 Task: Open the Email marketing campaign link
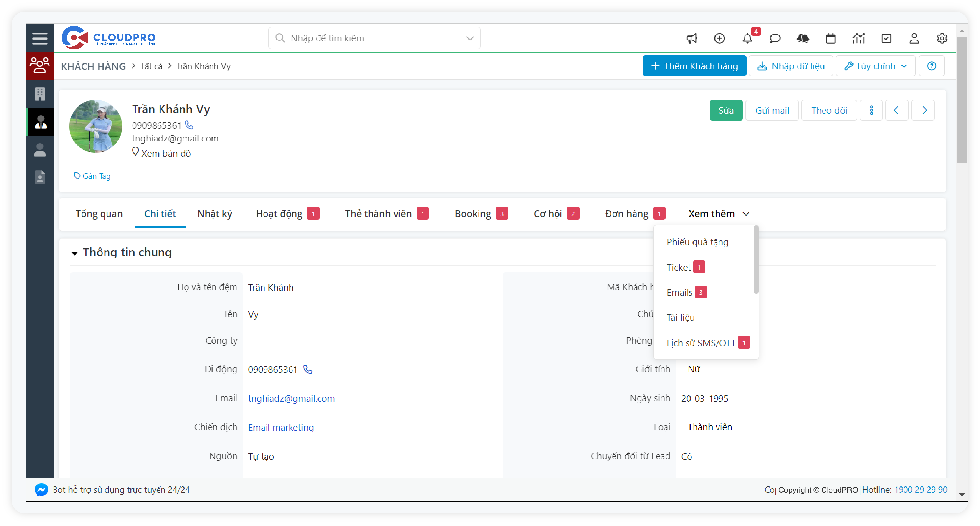coord(281,427)
